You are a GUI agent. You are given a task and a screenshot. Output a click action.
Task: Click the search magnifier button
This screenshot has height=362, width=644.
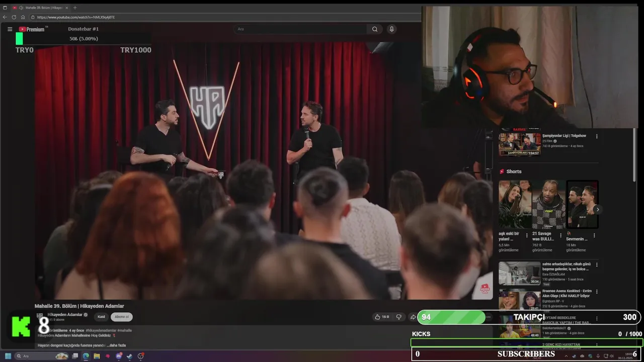click(x=375, y=29)
